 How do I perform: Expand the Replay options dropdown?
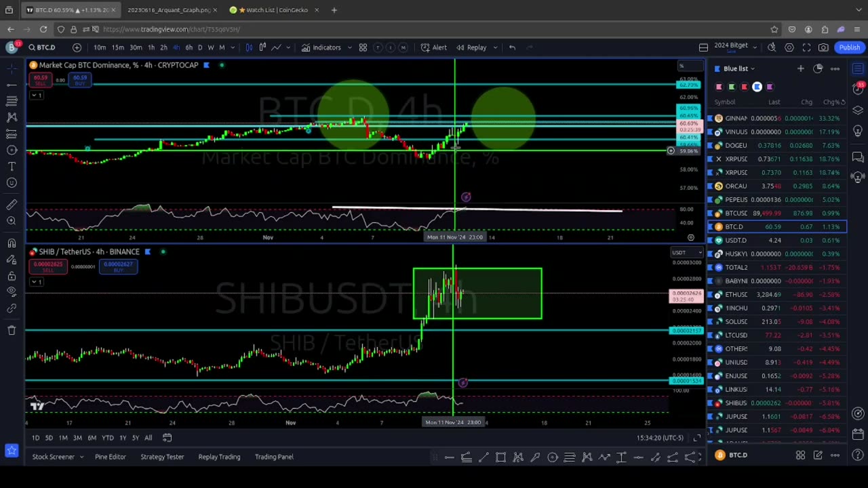click(494, 47)
